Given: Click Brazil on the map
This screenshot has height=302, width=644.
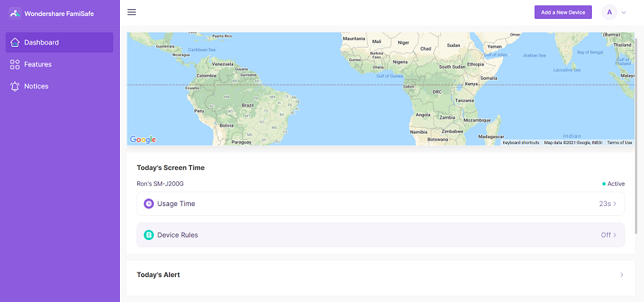Looking at the screenshot, I should tap(247, 106).
